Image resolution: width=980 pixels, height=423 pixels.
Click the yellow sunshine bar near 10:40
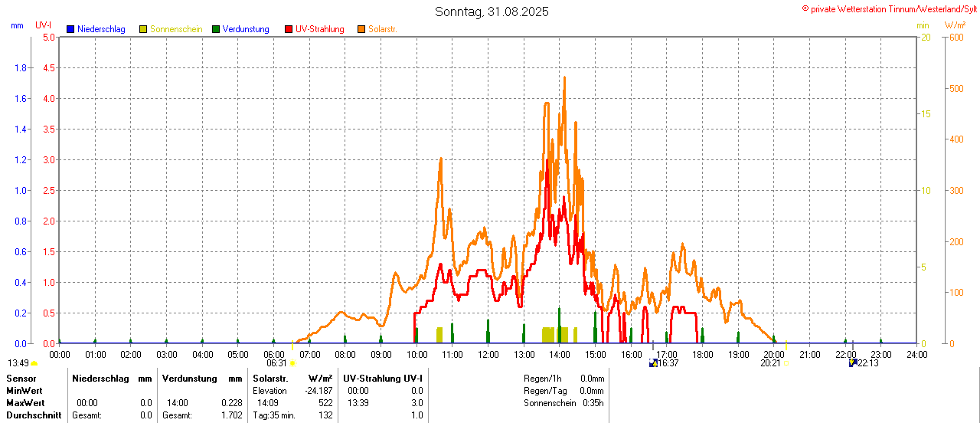439,335
